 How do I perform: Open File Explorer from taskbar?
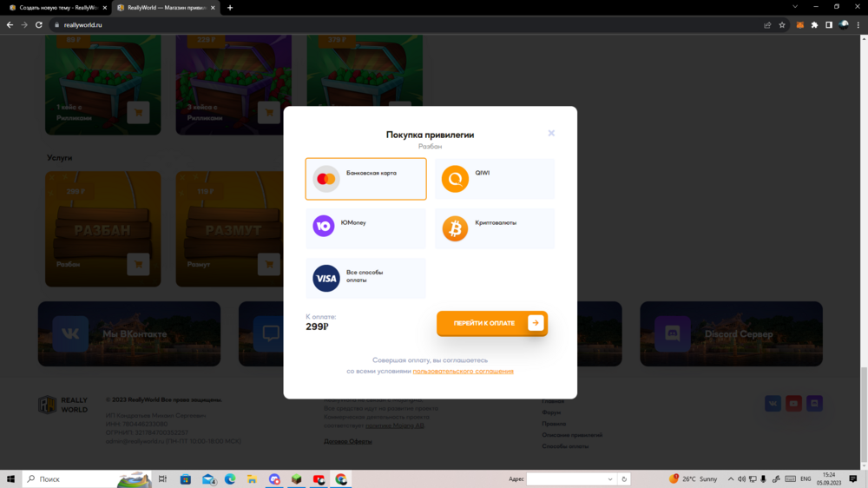[252, 479]
